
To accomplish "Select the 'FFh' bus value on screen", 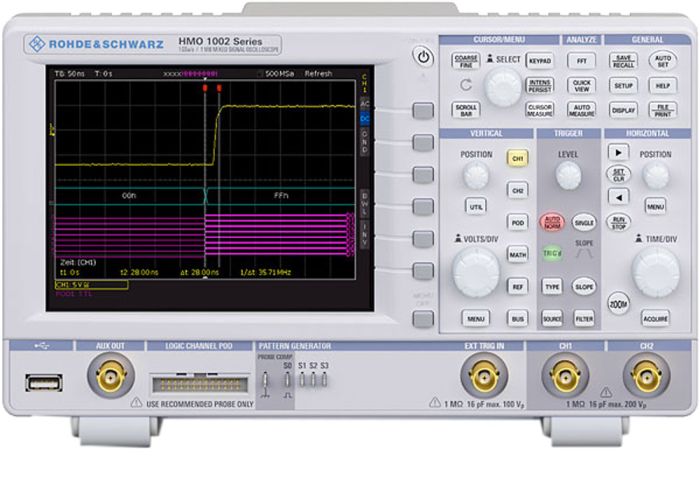I will pyautogui.click(x=281, y=195).
